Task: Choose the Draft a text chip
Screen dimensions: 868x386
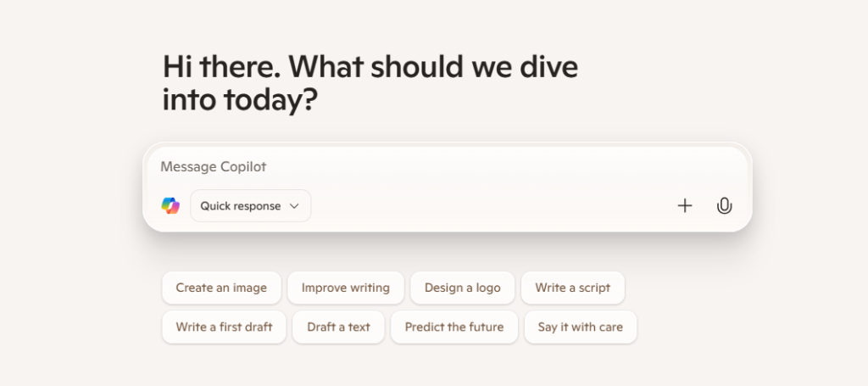Action: (x=338, y=327)
